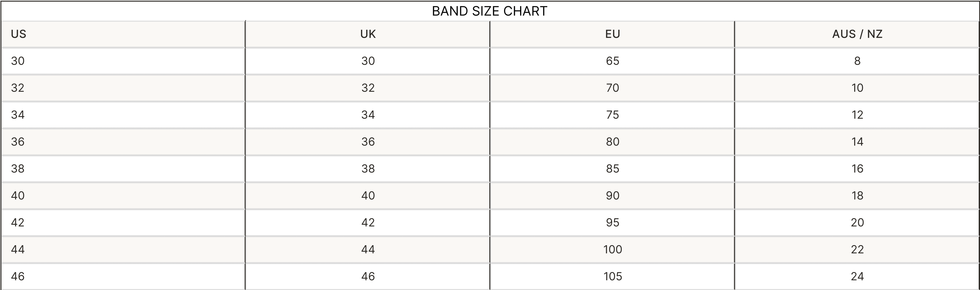Select EU size 105 cell
This screenshot has width=980, height=290.
tap(612, 276)
